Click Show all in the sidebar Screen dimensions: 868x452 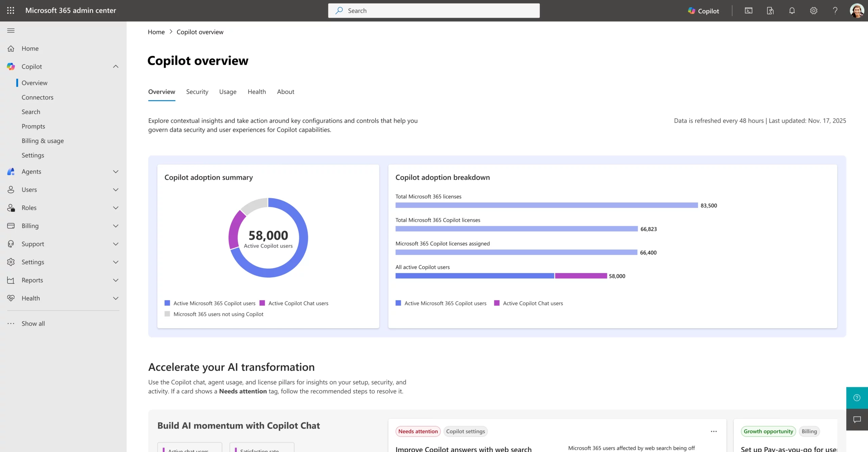point(33,323)
